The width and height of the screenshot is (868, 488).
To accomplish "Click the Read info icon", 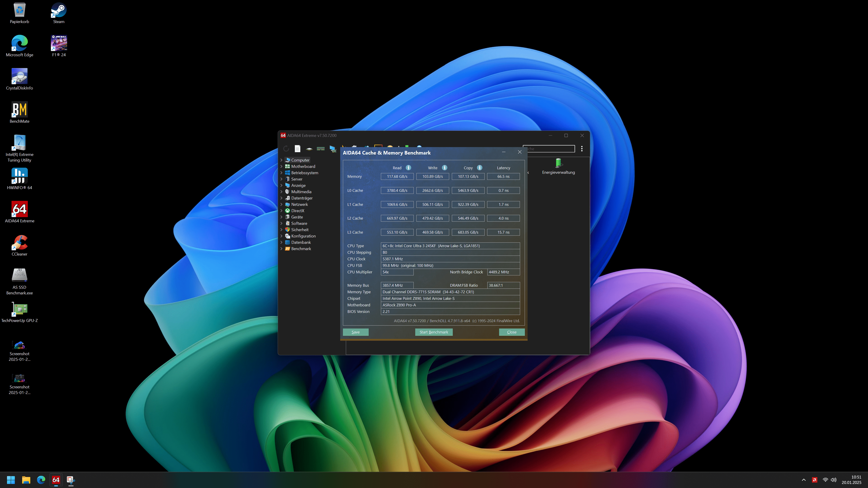I will 408,168.
